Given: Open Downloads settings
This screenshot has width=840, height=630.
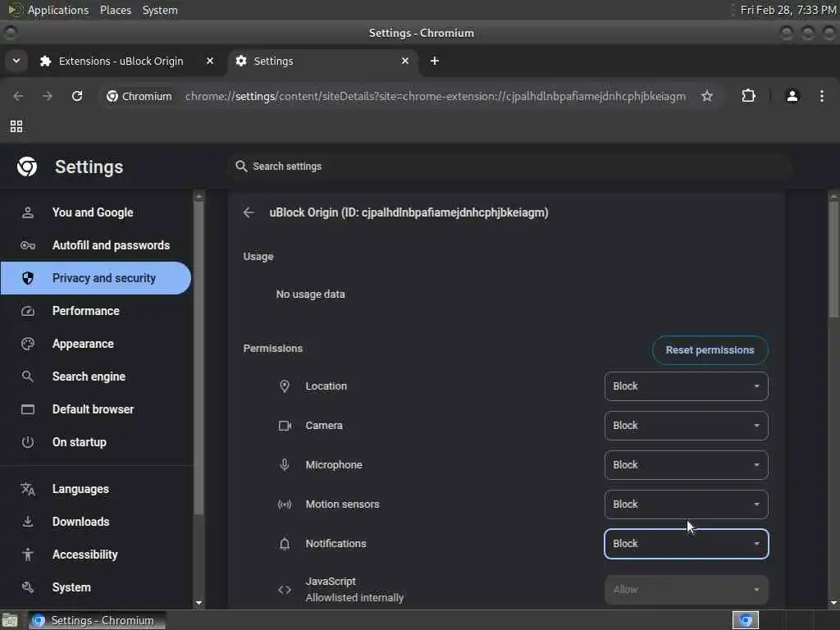Looking at the screenshot, I should coord(95,522).
